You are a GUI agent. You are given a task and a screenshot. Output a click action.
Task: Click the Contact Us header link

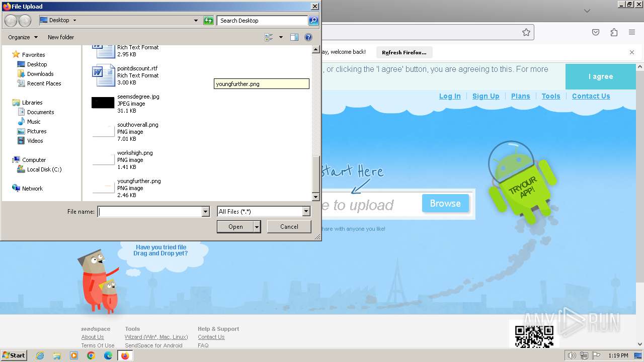coord(591,96)
